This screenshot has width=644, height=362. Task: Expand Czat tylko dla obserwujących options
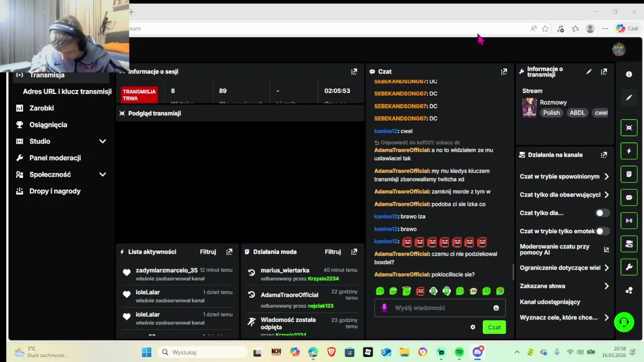565,195
